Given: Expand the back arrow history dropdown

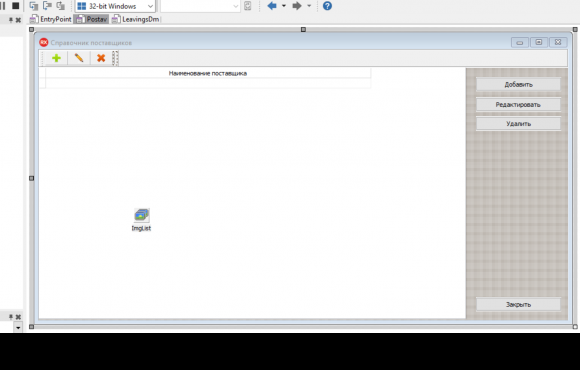Looking at the screenshot, I should click(x=284, y=6).
